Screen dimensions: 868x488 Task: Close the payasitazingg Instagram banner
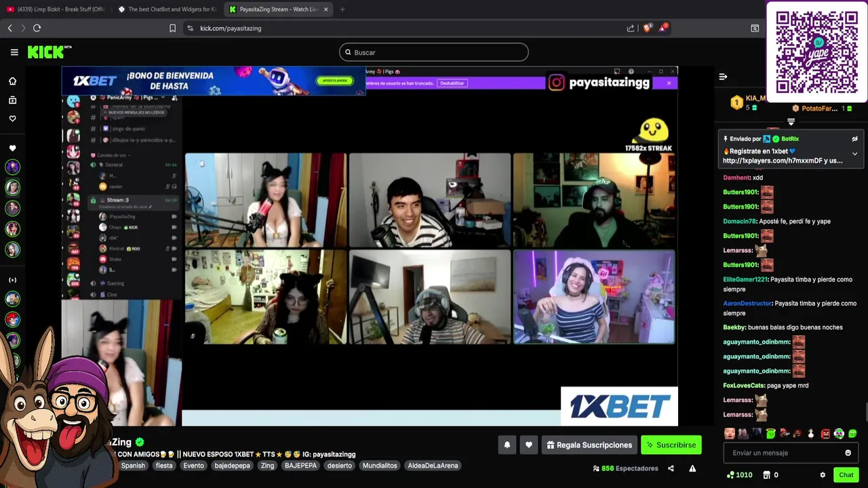[x=669, y=83]
